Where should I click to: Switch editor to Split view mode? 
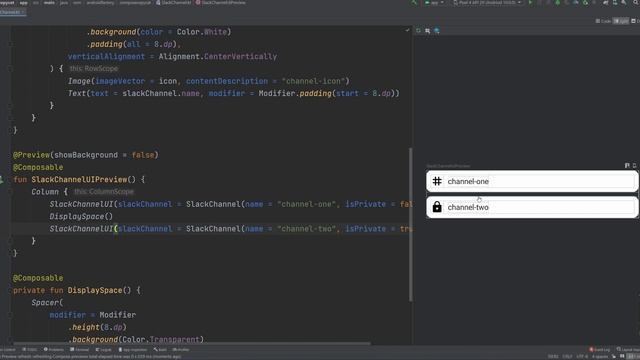[x=621, y=21]
